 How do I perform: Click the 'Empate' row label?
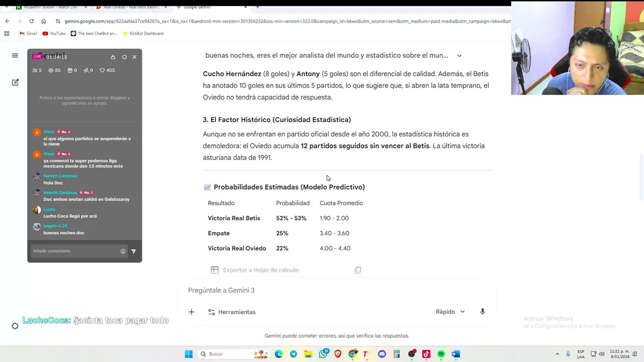pyautogui.click(x=219, y=233)
